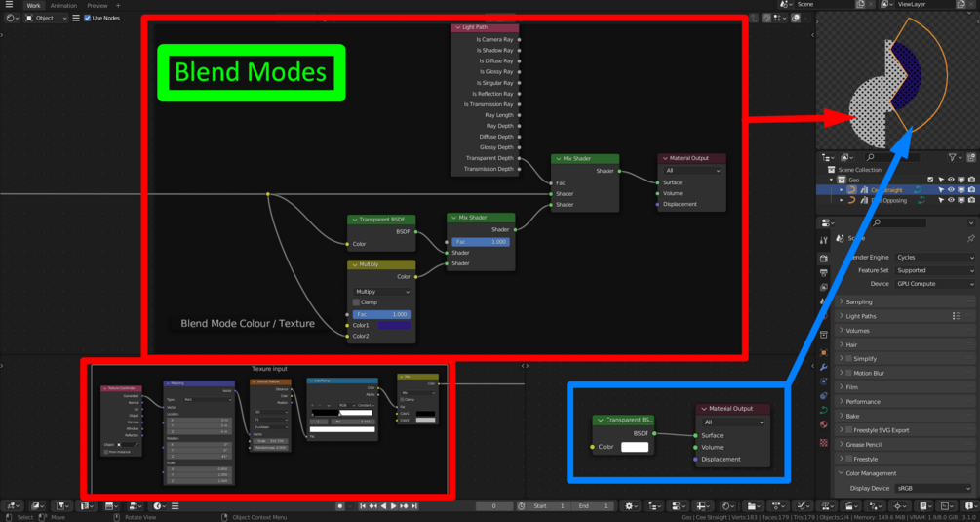Open the Object properties tab icon
The height and width of the screenshot is (522, 980).
[x=823, y=352]
